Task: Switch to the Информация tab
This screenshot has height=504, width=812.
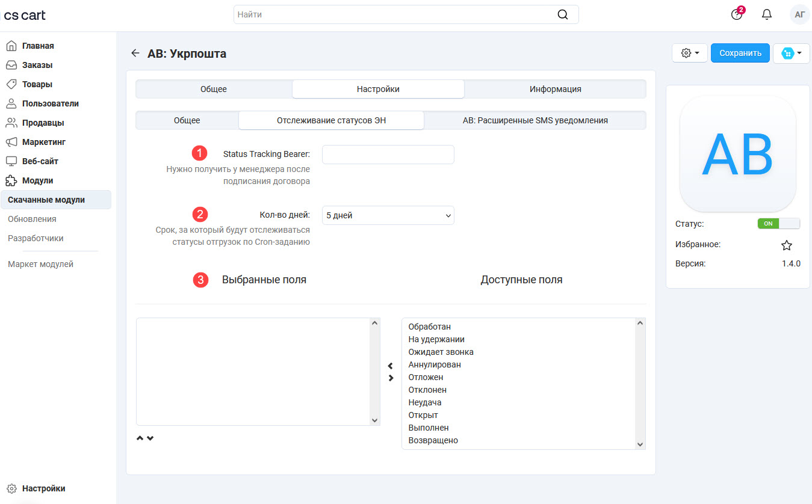Action: (555, 89)
